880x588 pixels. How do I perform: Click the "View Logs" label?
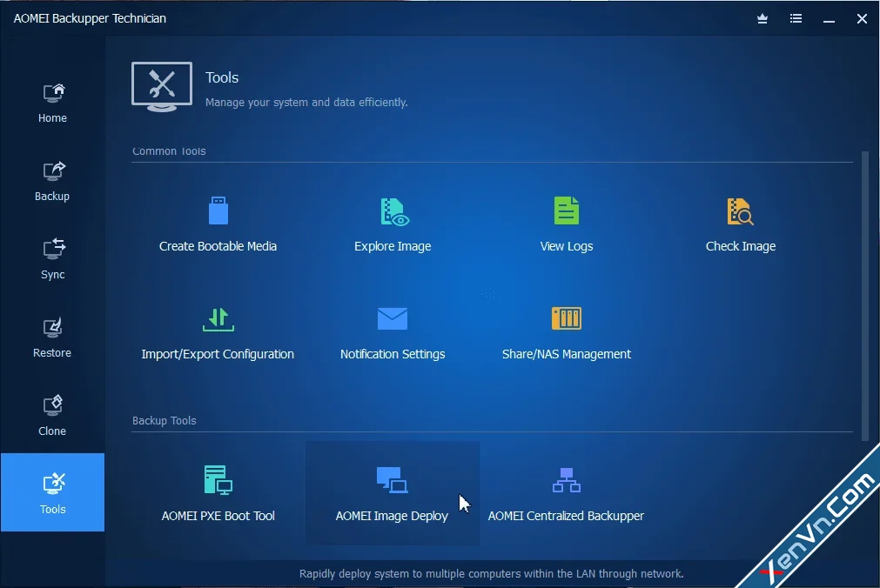tap(567, 246)
